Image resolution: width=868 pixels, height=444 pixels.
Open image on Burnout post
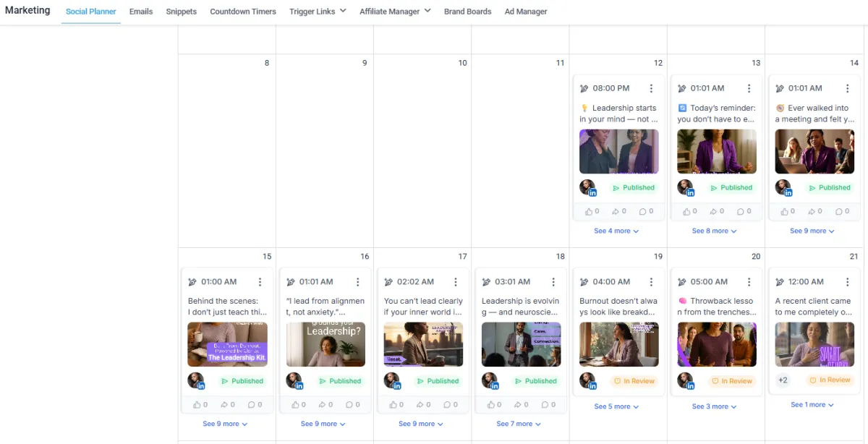pyautogui.click(x=619, y=344)
